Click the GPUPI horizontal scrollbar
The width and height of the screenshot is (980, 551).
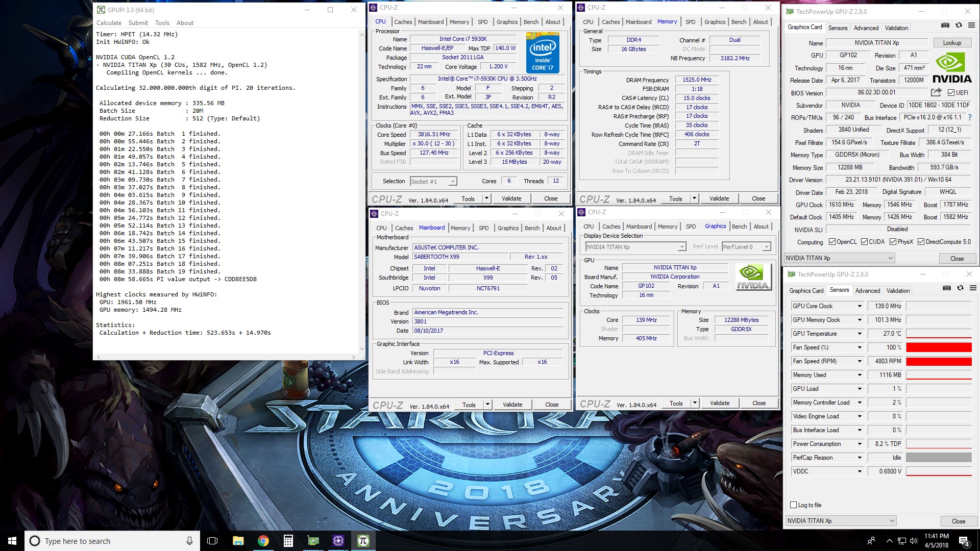tap(227, 357)
